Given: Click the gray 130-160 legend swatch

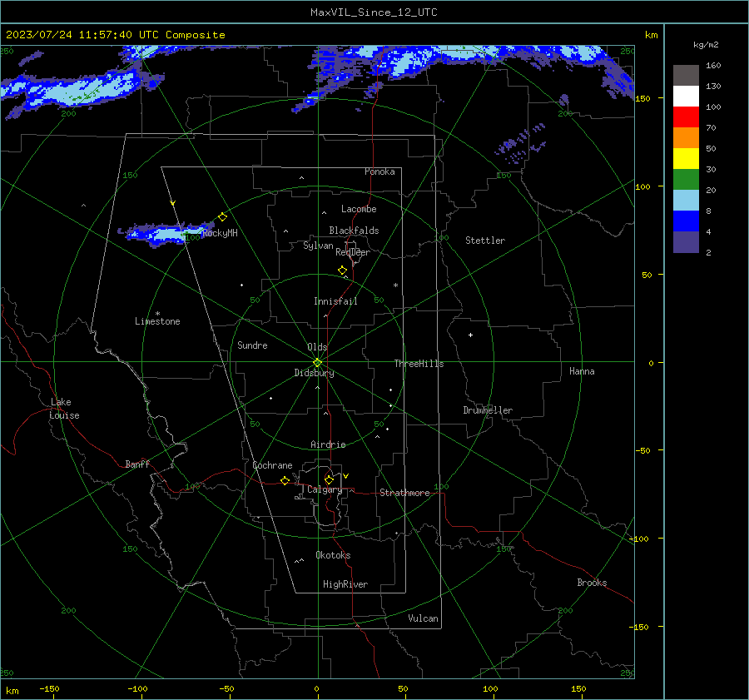Looking at the screenshot, I should [686, 76].
